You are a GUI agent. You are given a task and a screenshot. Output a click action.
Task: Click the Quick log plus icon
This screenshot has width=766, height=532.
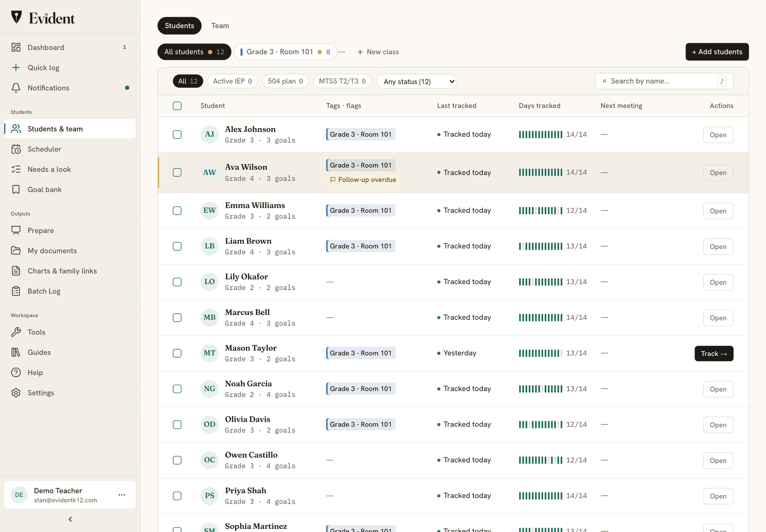[x=16, y=67]
